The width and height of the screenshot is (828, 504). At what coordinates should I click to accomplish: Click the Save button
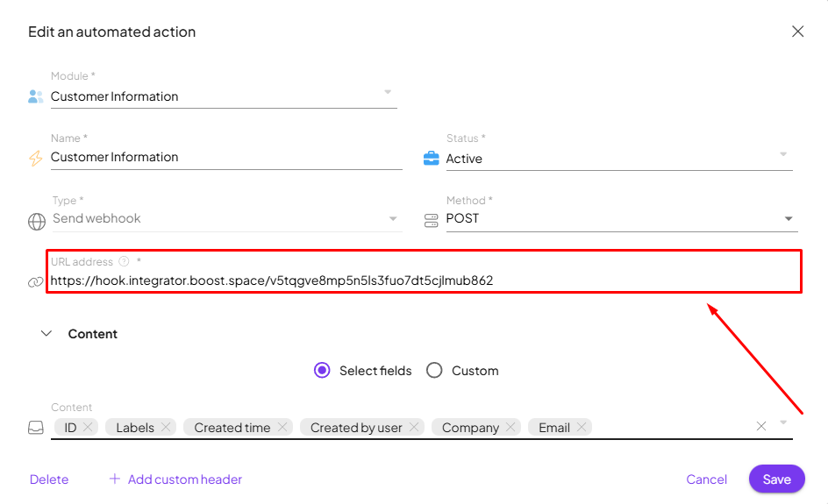pyautogui.click(x=776, y=479)
